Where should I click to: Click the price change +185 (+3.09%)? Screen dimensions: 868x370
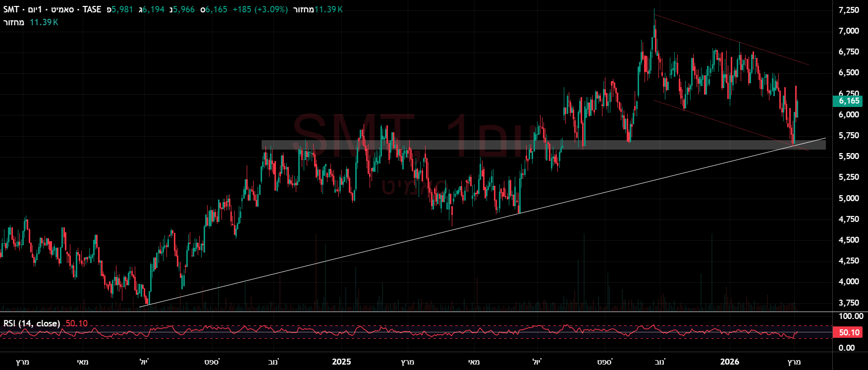tap(260, 9)
